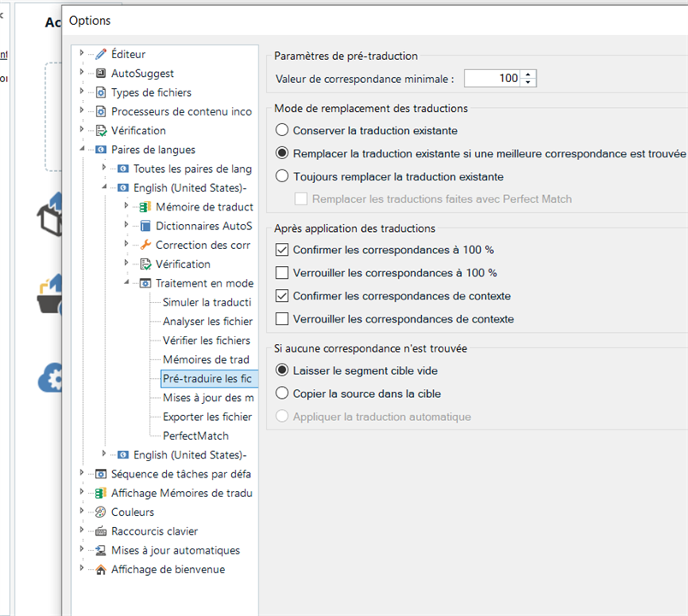Screen dimensions: 688x616
Task: Click the Types de fichiers icon
Action: coord(101,92)
